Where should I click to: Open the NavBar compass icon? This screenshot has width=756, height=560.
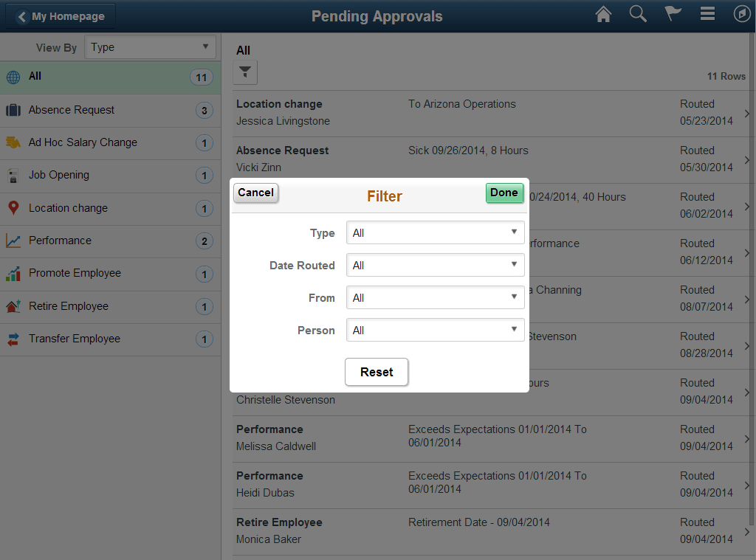point(742,13)
